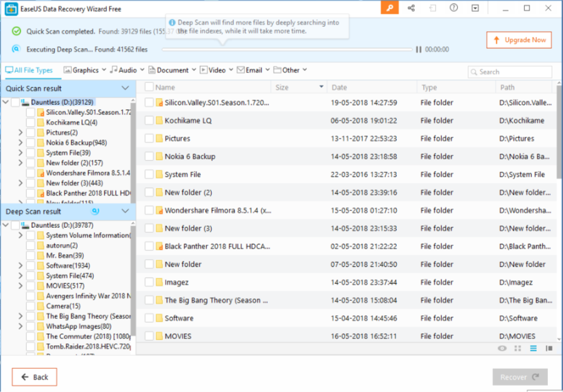The image size is (563, 392).
Task: Collapse Dauntless (D:)(39787) deep scan node
Action: point(6,225)
